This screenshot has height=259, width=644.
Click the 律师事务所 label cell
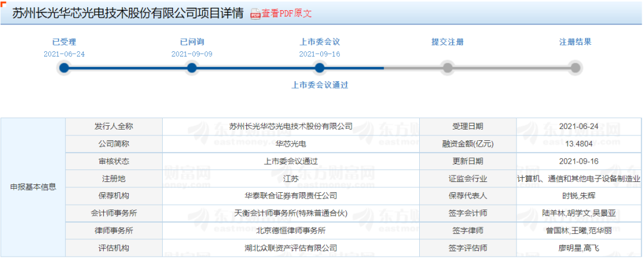(114, 230)
